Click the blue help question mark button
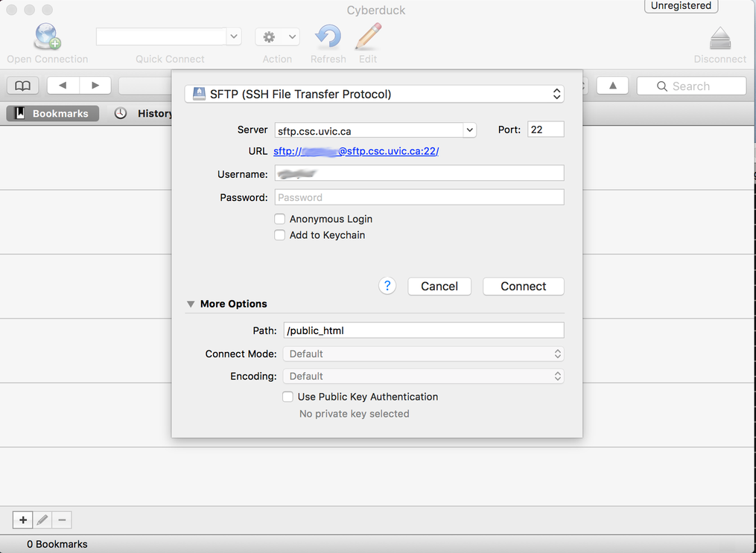The image size is (756, 553). coord(387,286)
